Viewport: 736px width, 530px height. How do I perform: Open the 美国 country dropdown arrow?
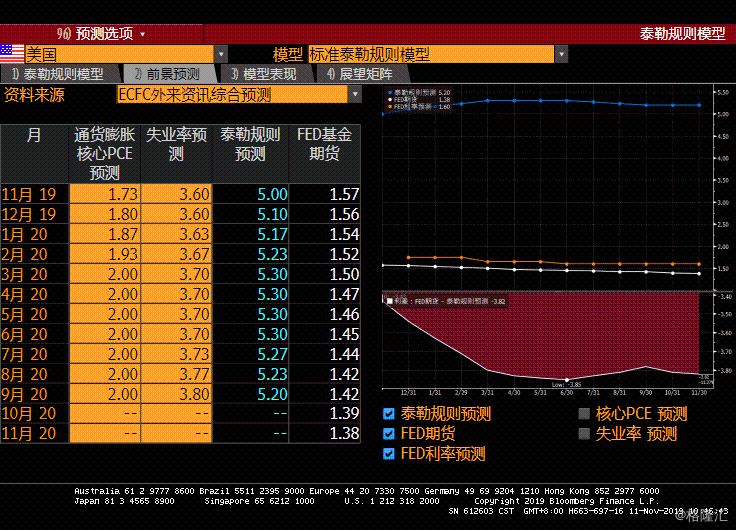click(x=222, y=54)
